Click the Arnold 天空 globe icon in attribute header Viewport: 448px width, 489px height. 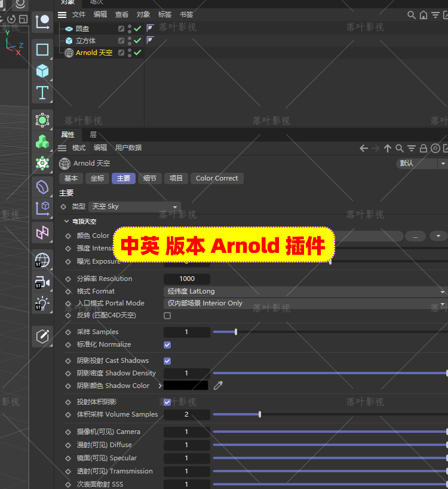coord(65,163)
